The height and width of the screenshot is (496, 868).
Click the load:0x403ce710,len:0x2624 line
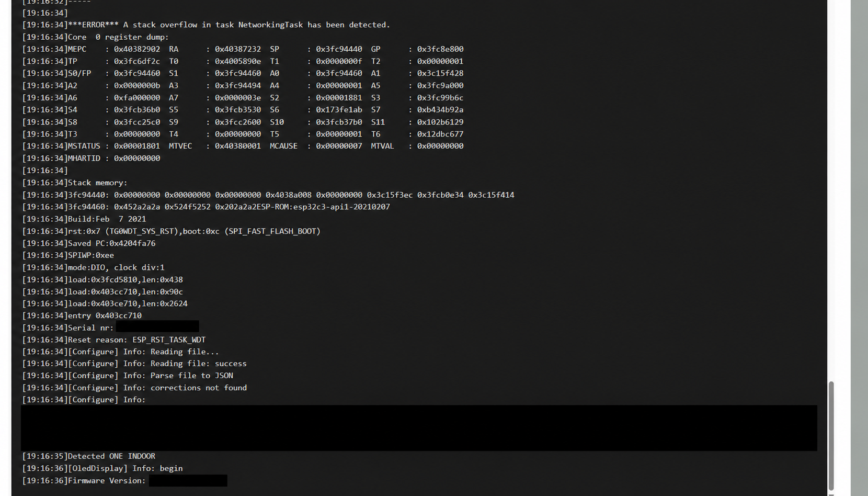pyautogui.click(x=105, y=303)
